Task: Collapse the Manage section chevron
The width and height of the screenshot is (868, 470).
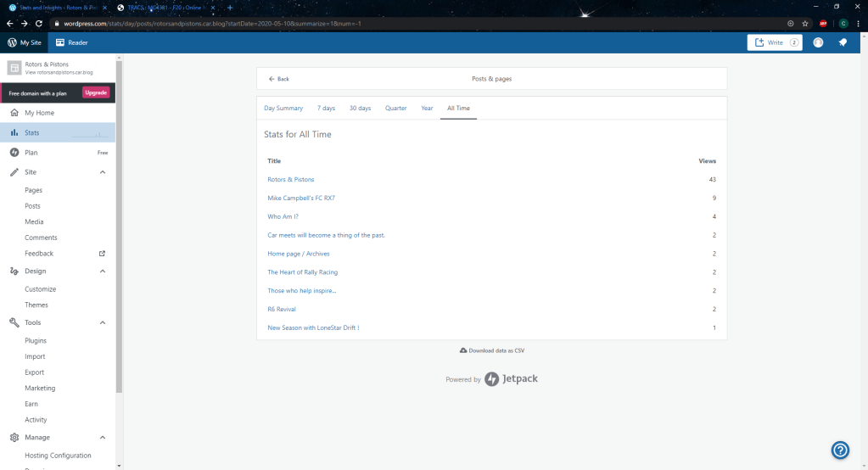Action: point(103,438)
